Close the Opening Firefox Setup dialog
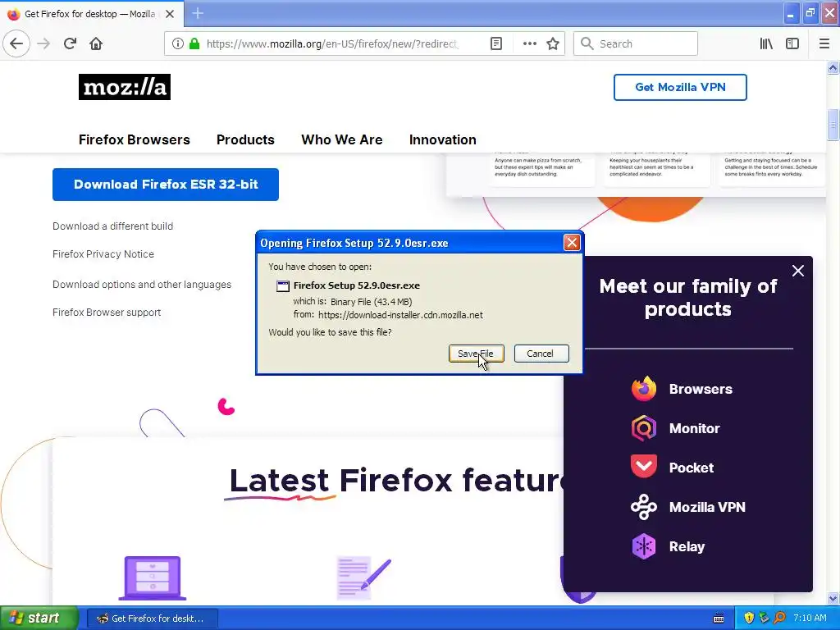This screenshot has width=840, height=630. click(572, 243)
